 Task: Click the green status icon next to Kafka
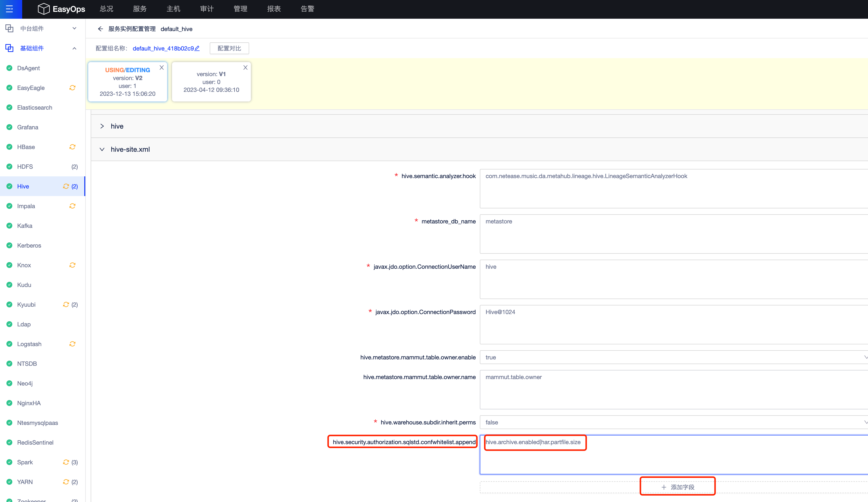(x=9, y=226)
